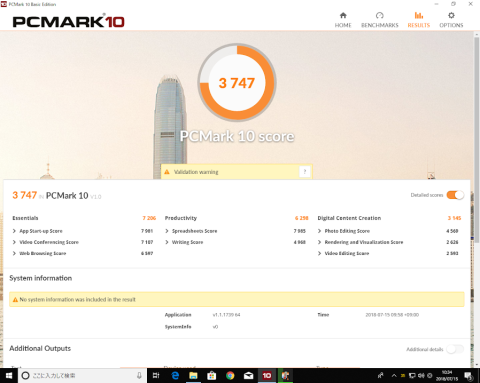The image size is (480, 383).
Task: Open the Windows Start menu
Action: click(9, 376)
